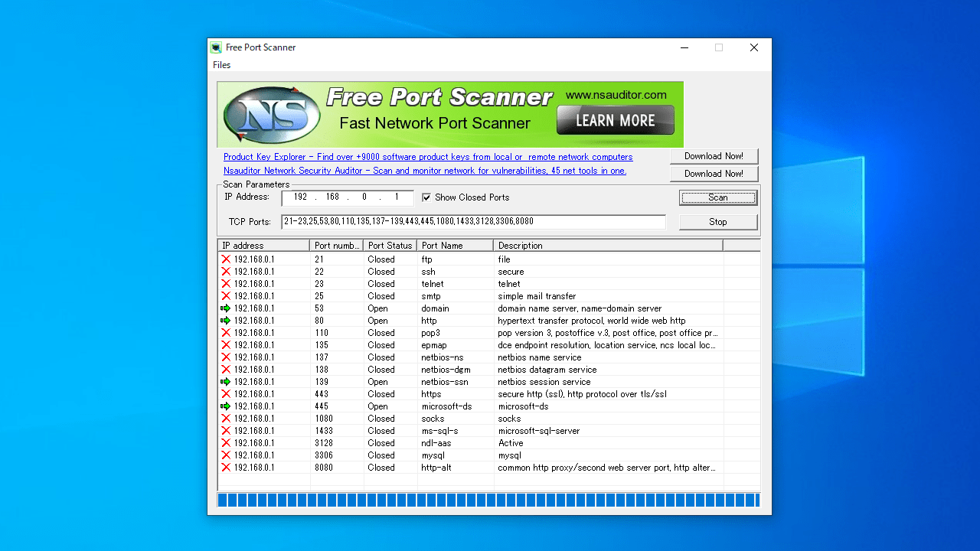Viewport: 980px width, 551px height.
Task: Click the red X icon on the https row
Action: point(226,394)
